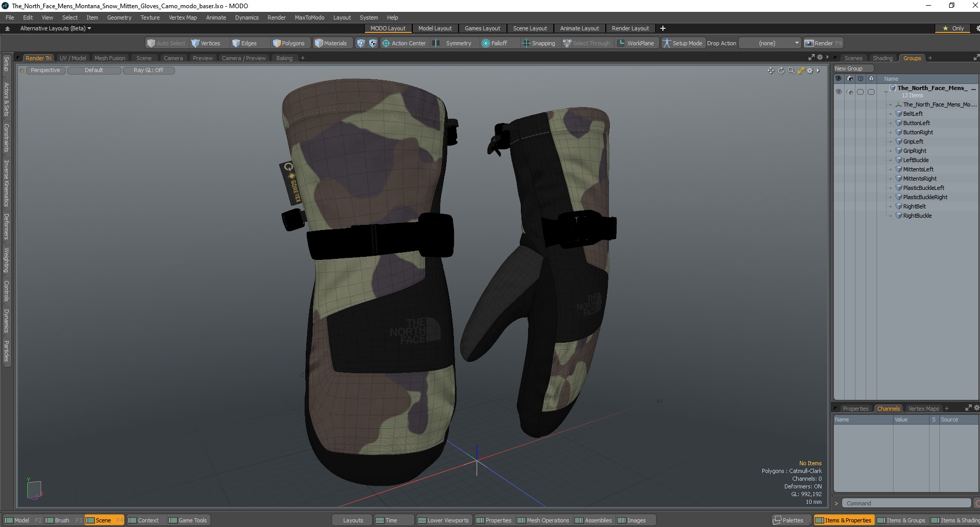980x527 pixels.
Task: Click Only star button at top right
Action: [953, 28]
